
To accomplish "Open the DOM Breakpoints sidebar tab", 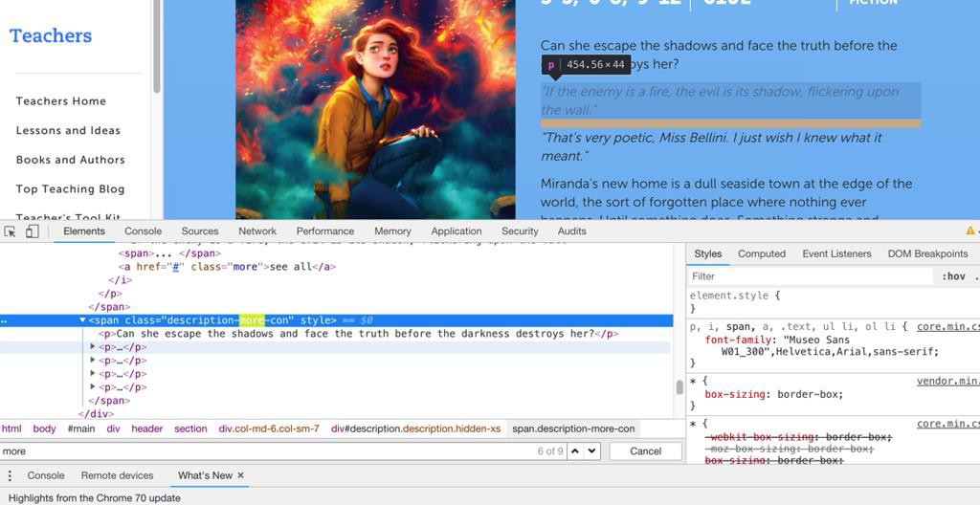I will tap(927, 253).
